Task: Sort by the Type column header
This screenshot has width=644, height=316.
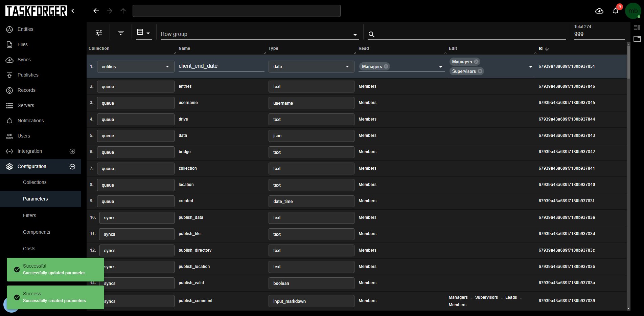Action: (x=273, y=48)
